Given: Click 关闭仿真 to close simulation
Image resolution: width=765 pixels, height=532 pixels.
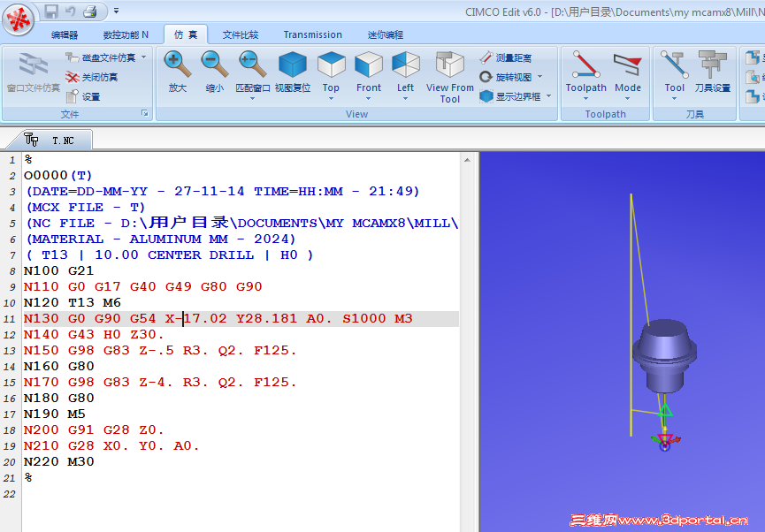Looking at the screenshot, I should pos(92,77).
